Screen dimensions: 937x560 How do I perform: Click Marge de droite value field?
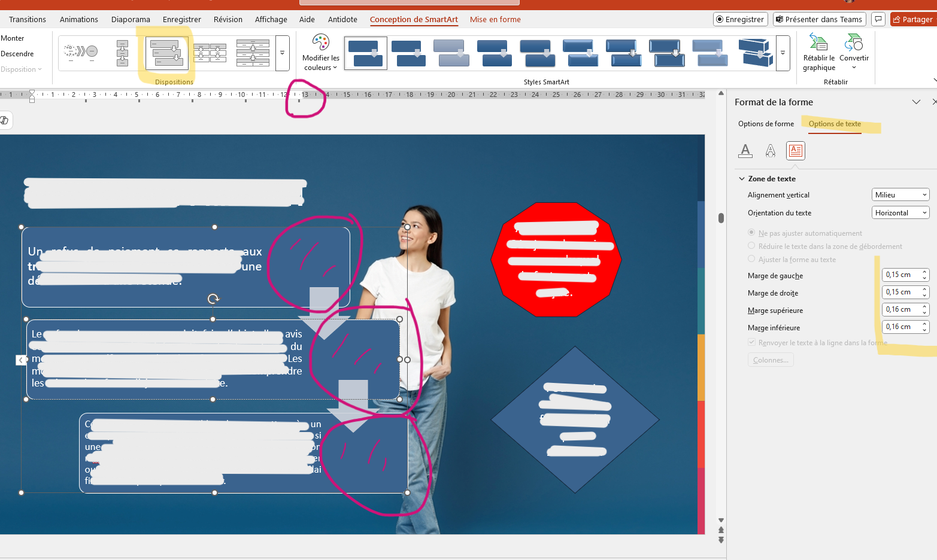pyautogui.click(x=901, y=292)
